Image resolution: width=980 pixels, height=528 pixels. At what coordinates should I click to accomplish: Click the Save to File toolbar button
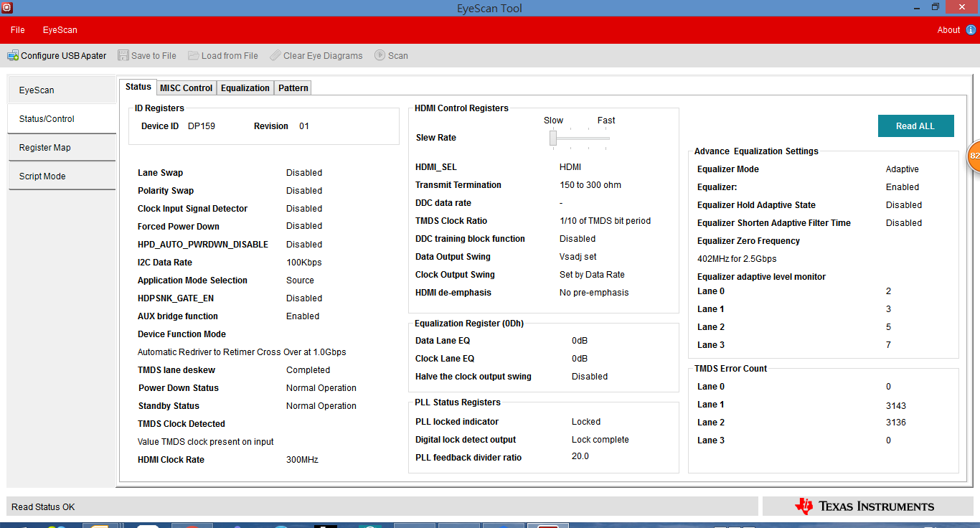[x=147, y=55]
